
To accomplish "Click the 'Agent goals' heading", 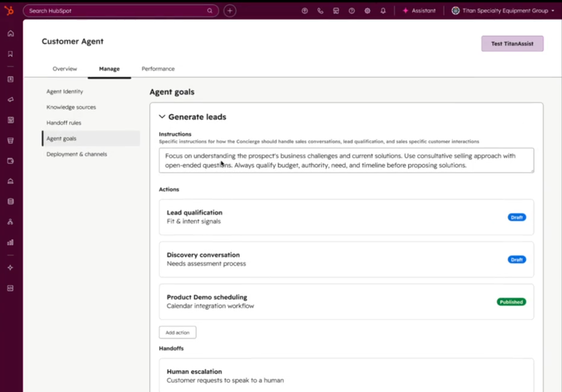I will [x=172, y=92].
